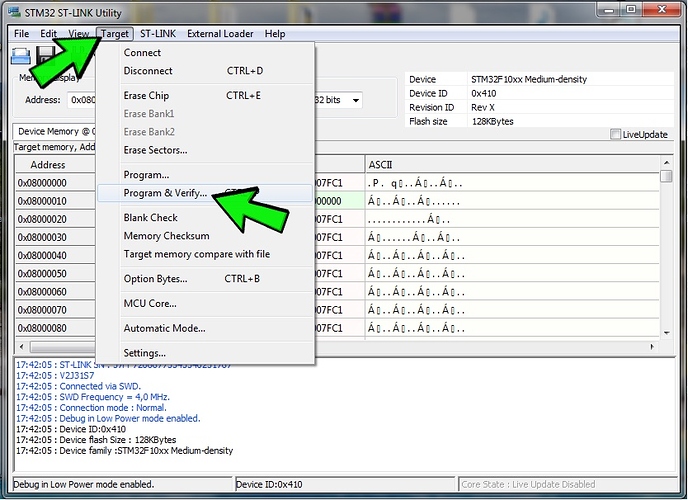
Task: Click the Address input field
Action: 82,100
